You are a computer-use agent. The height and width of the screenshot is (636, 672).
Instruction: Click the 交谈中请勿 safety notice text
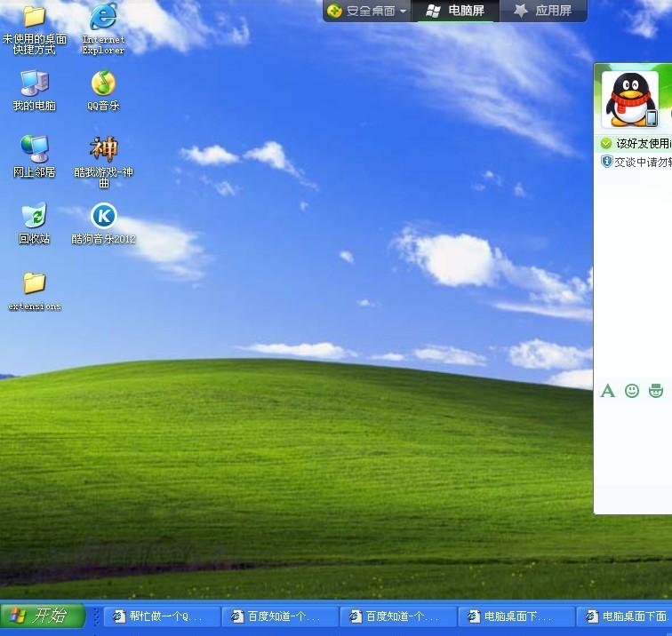643,162
